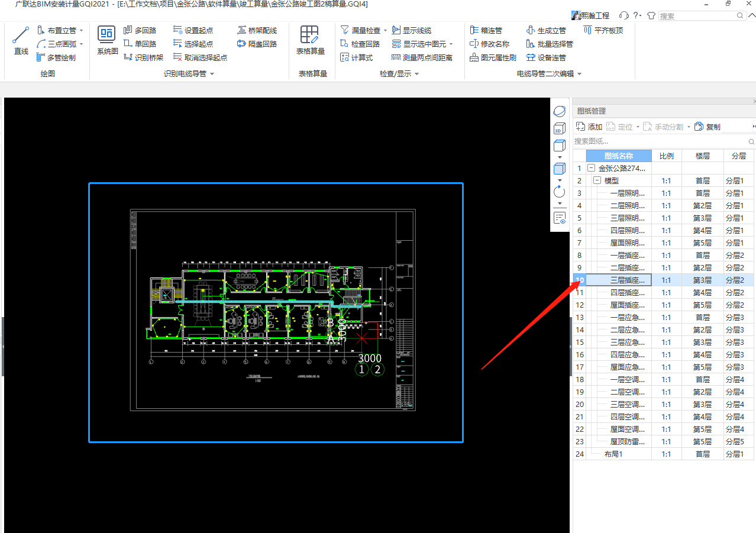Image resolution: width=756 pixels, height=533 pixels.
Task: Open the 熙瀚工程 user account
Action: tap(590, 15)
